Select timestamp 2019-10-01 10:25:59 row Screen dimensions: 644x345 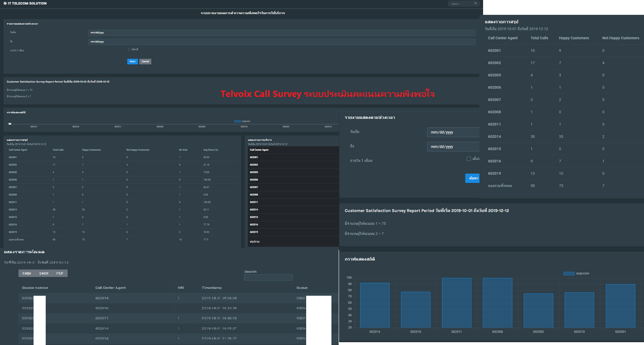219,308
